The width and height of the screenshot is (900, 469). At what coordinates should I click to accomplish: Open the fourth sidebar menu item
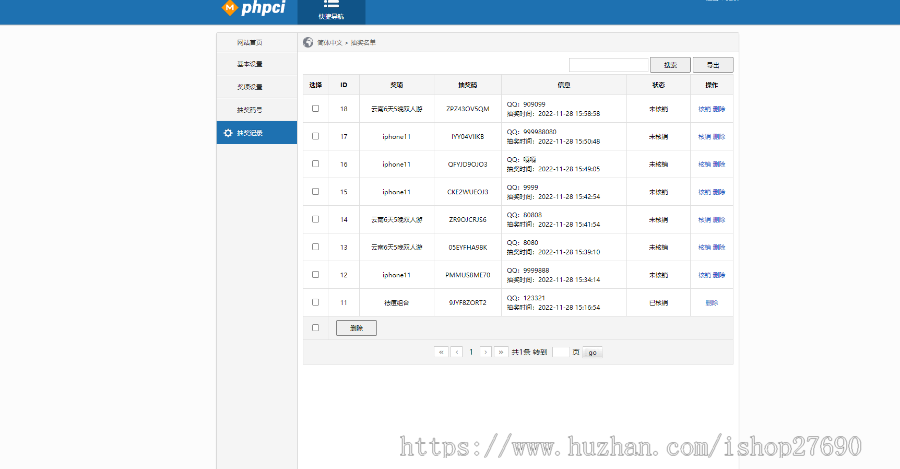pos(257,110)
